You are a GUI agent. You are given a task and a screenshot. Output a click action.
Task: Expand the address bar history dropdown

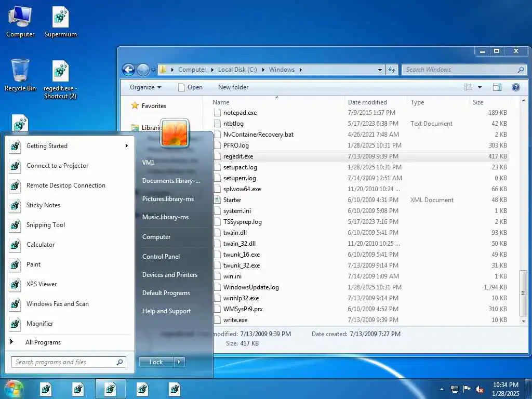[x=380, y=70]
